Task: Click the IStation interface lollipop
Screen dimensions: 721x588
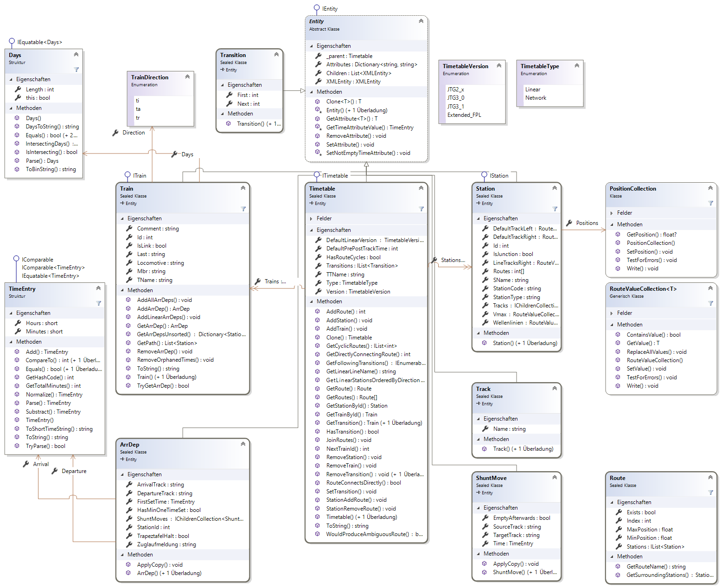Action: (485, 174)
